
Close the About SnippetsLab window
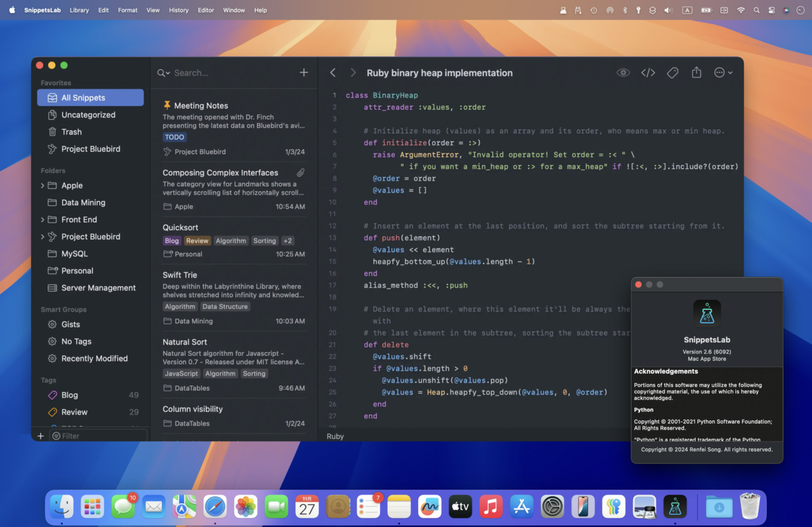[639, 285]
